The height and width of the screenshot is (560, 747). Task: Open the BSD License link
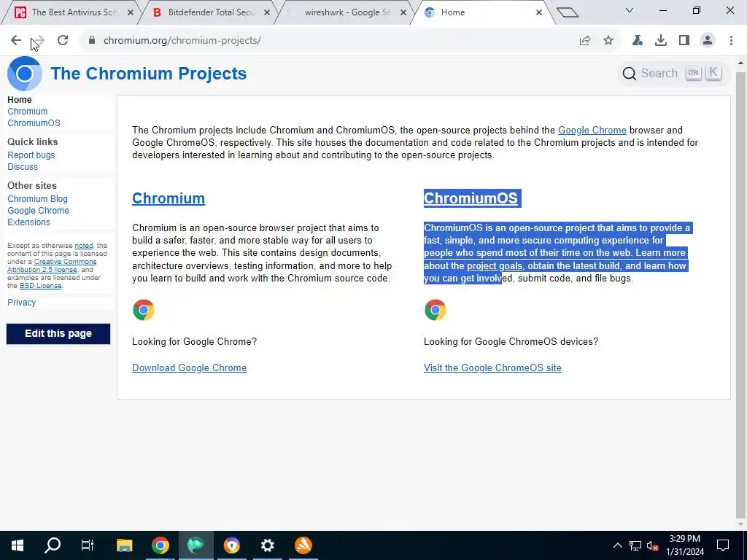click(x=41, y=286)
